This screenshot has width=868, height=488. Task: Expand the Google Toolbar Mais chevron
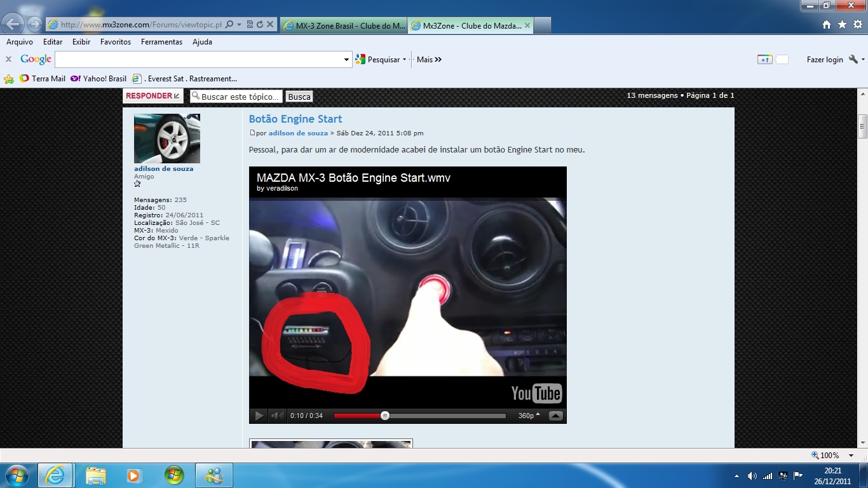438,60
